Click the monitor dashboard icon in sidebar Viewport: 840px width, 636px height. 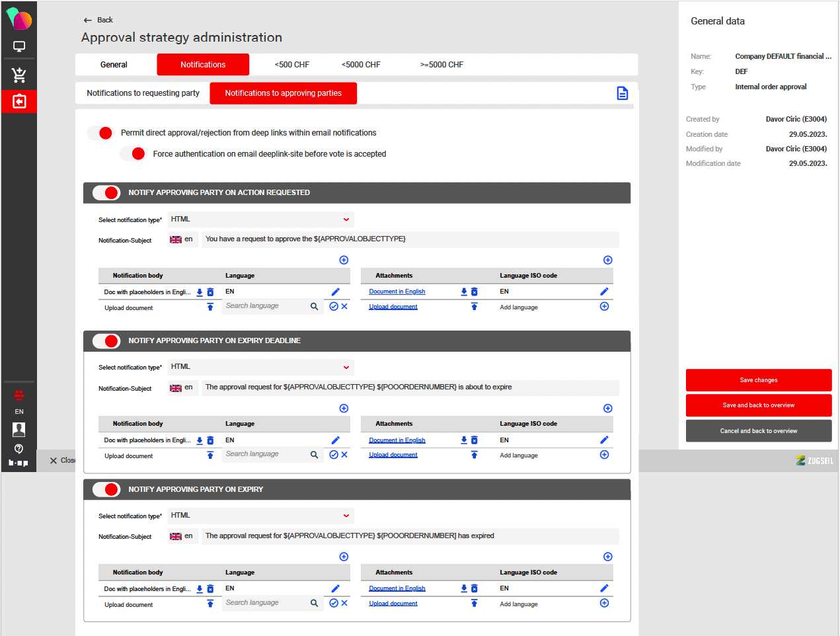[x=19, y=47]
